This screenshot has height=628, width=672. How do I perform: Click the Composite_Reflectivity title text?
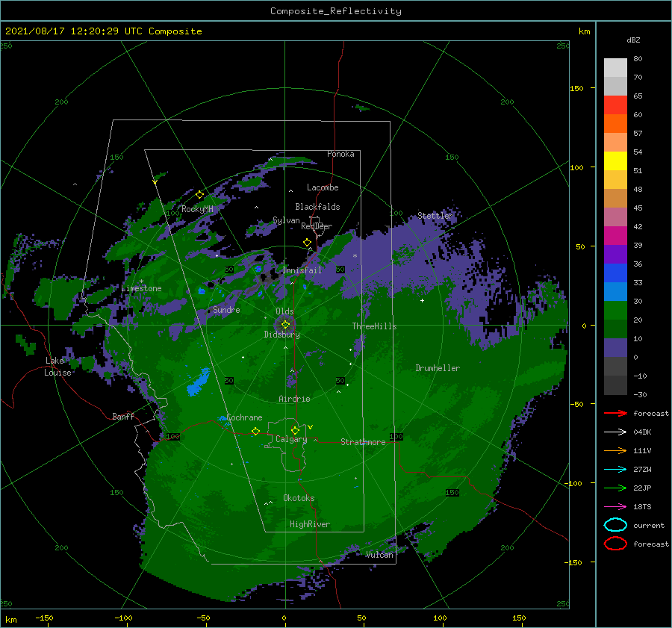pyautogui.click(x=336, y=11)
